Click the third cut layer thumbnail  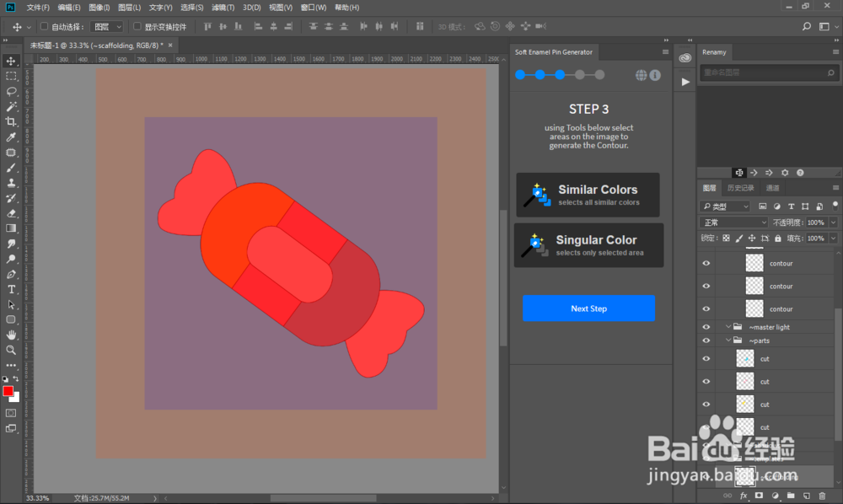744,404
